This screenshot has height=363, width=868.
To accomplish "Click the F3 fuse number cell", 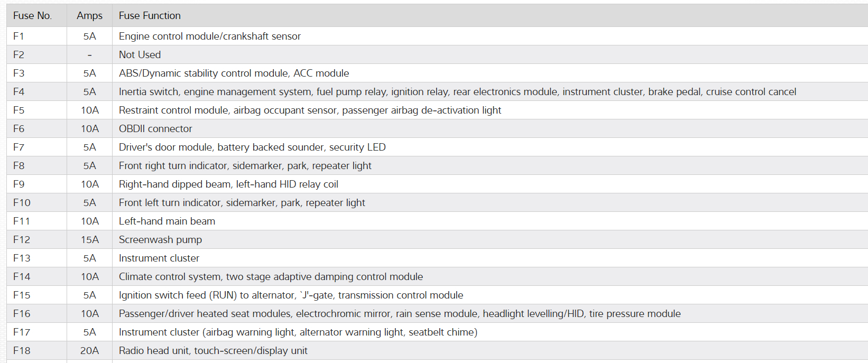I will 19,73.
